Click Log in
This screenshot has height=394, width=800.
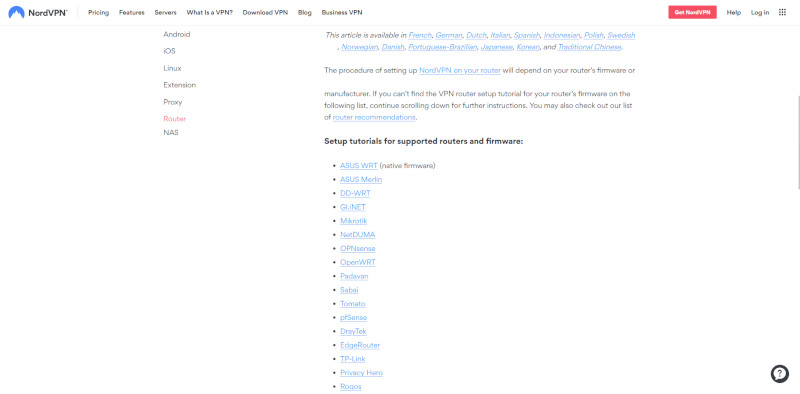pos(760,12)
